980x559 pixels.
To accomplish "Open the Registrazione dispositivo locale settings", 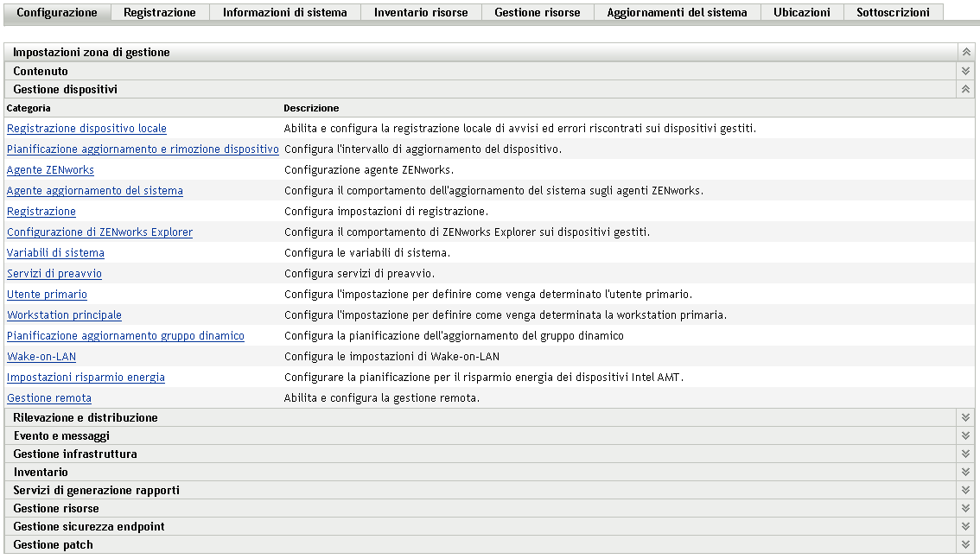I will click(86, 128).
